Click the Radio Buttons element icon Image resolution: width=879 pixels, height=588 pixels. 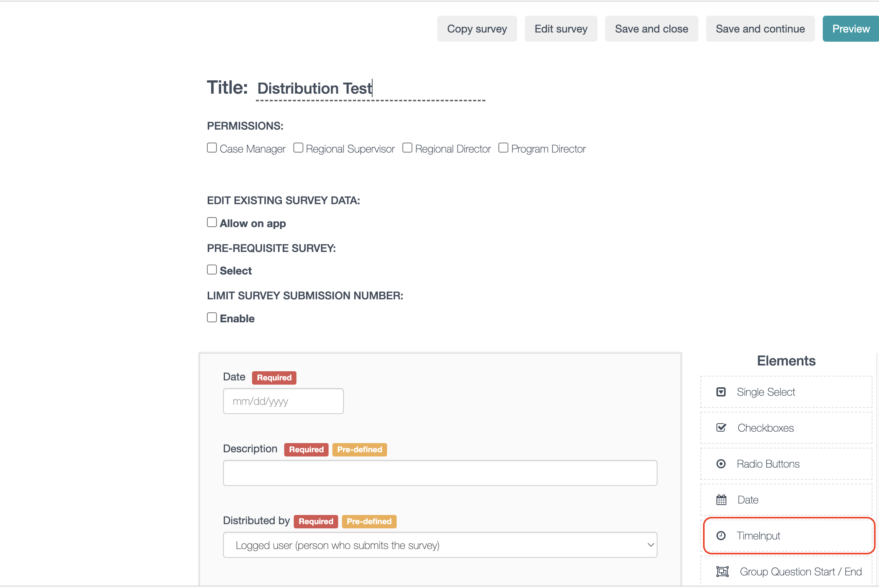[721, 464]
